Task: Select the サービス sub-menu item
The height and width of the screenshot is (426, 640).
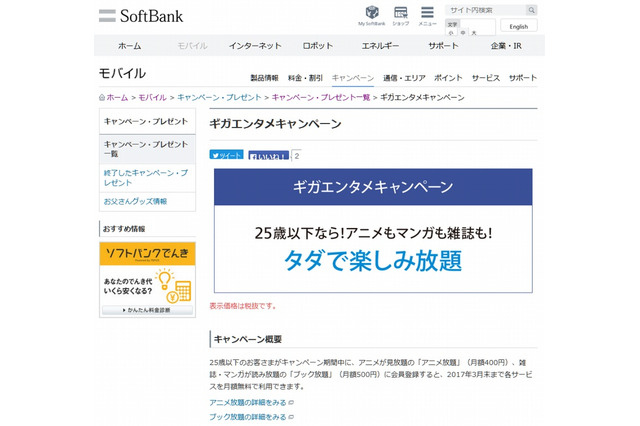Action: (x=486, y=78)
